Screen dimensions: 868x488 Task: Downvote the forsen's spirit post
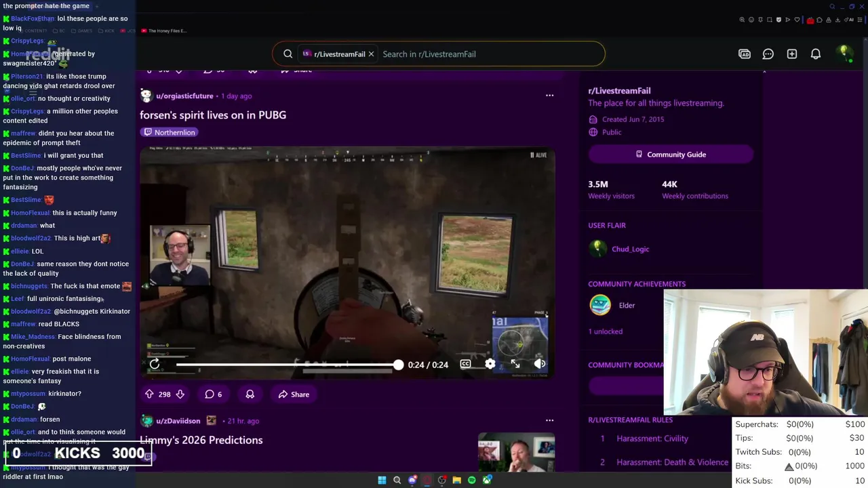click(x=180, y=394)
